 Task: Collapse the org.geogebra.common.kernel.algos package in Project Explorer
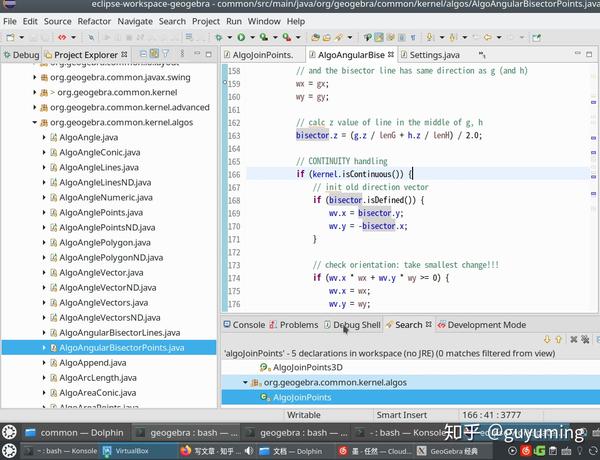tap(35, 122)
